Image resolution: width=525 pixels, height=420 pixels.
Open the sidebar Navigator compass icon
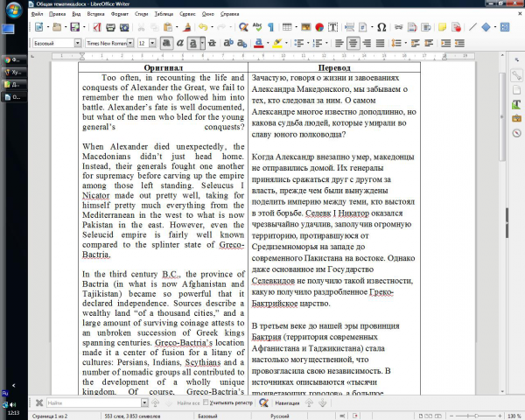(516, 133)
